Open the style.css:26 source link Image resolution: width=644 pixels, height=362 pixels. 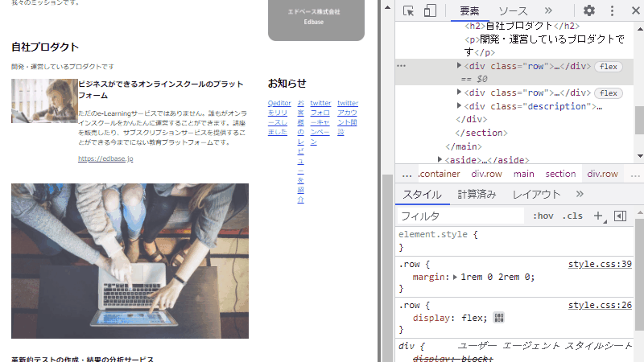(x=600, y=305)
